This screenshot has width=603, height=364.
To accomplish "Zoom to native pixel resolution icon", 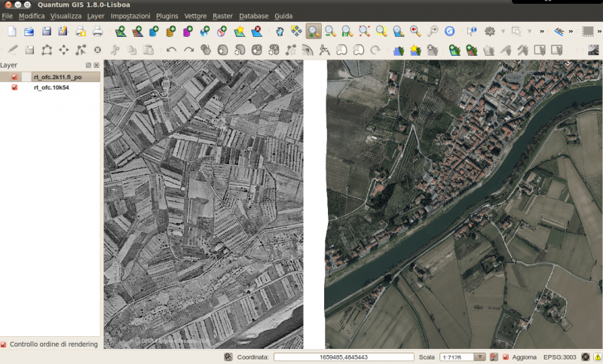I will 347,31.
